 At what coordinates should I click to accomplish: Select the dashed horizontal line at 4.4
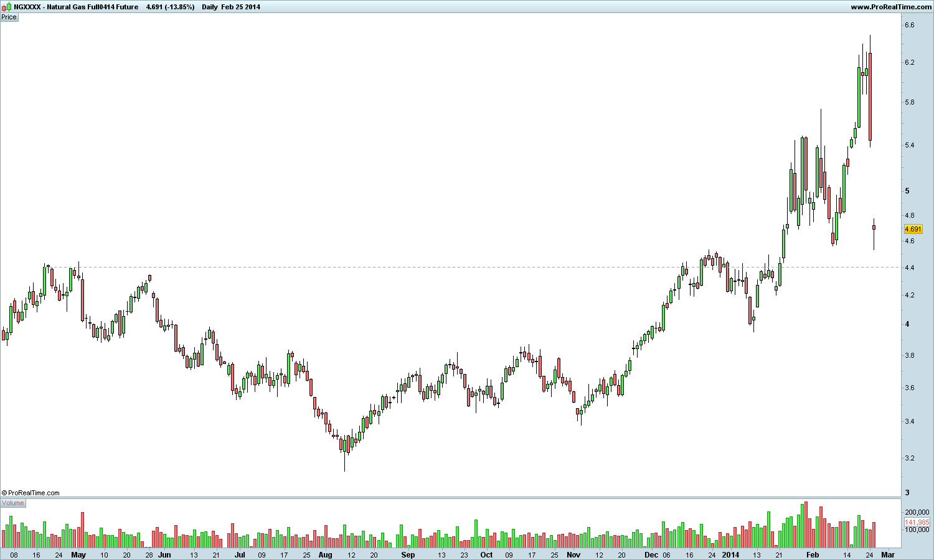coord(451,268)
